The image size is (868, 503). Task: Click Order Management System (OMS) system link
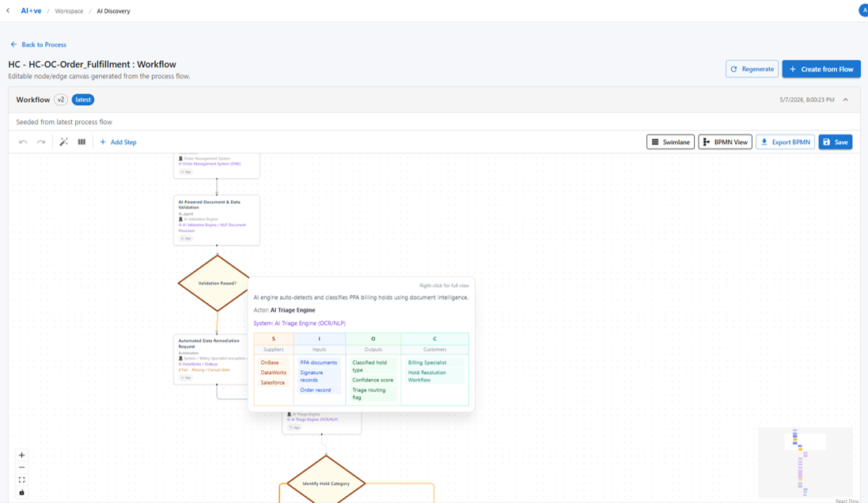click(210, 164)
